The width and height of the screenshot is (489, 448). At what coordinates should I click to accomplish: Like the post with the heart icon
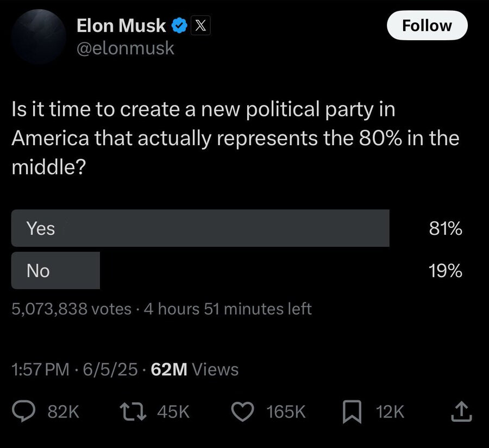(242, 412)
